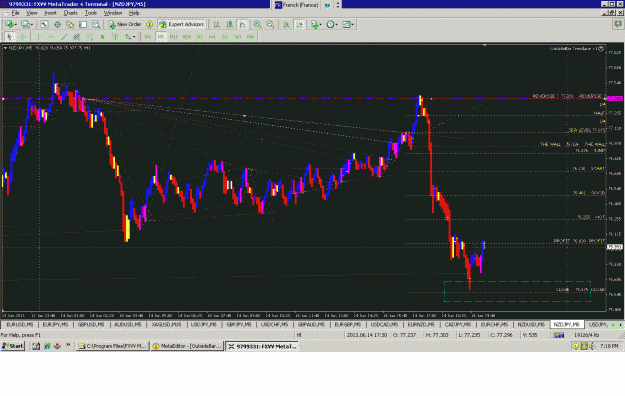Switch to Bar Chart display
The image size is (625, 396).
(216, 24)
